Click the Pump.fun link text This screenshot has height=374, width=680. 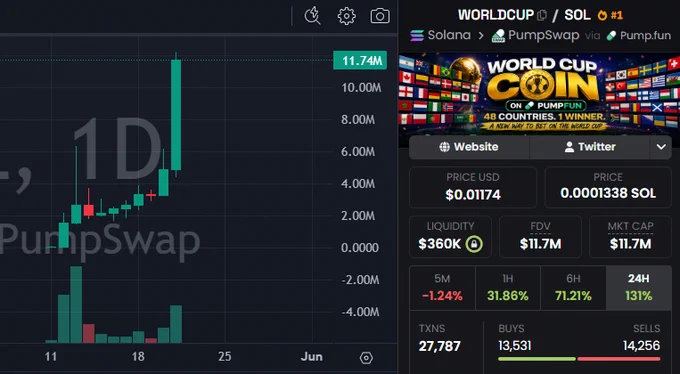click(x=645, y=36)
